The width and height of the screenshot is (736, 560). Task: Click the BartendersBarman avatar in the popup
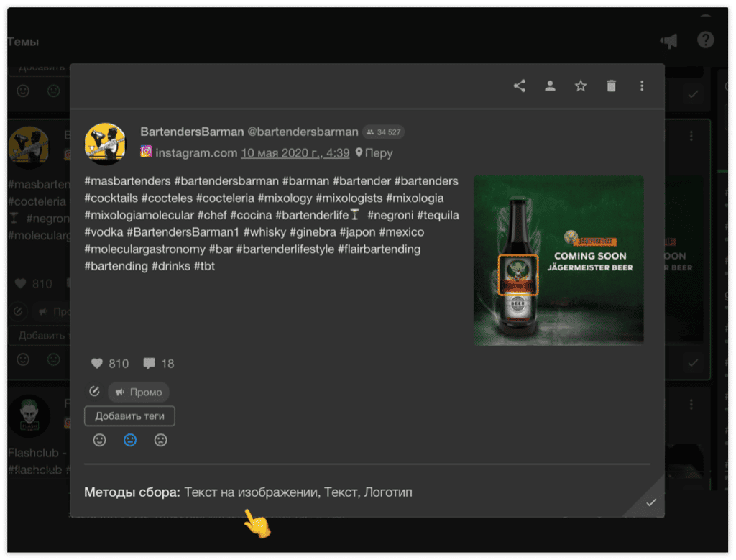(105, 144)
